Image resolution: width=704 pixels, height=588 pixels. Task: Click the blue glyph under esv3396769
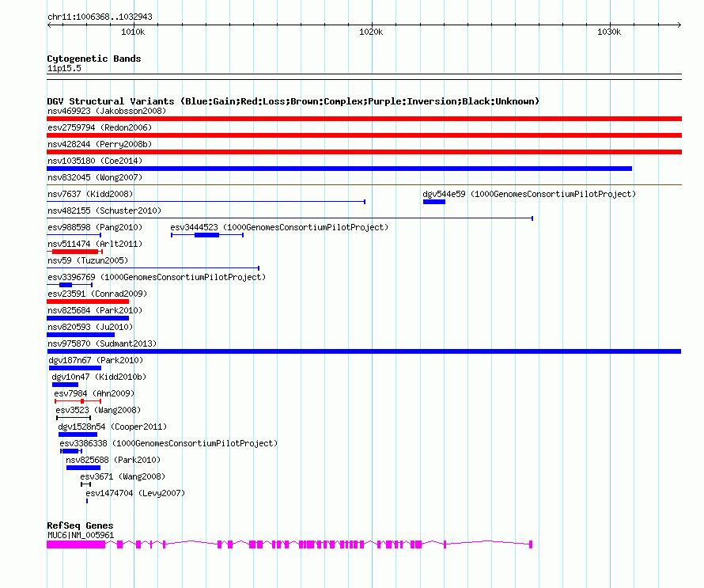point(70,285)
